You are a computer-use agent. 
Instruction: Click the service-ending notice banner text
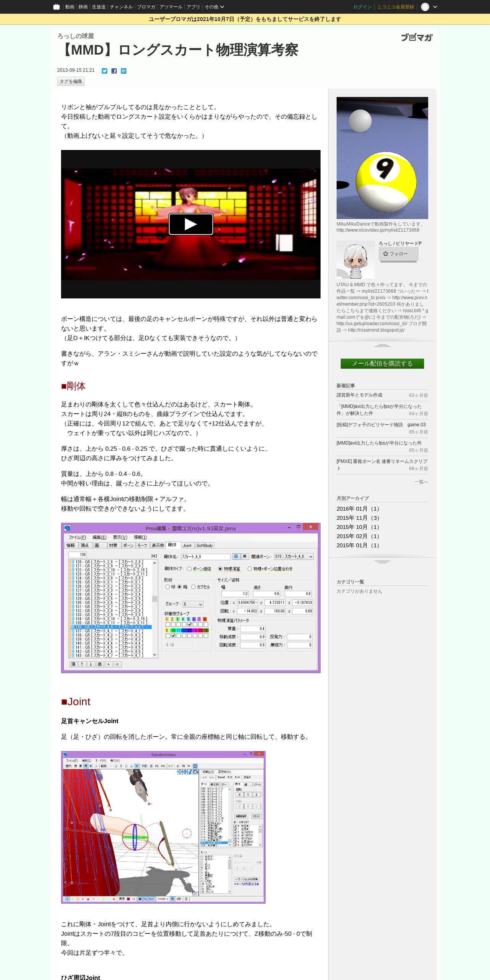(x=245, y=19)
